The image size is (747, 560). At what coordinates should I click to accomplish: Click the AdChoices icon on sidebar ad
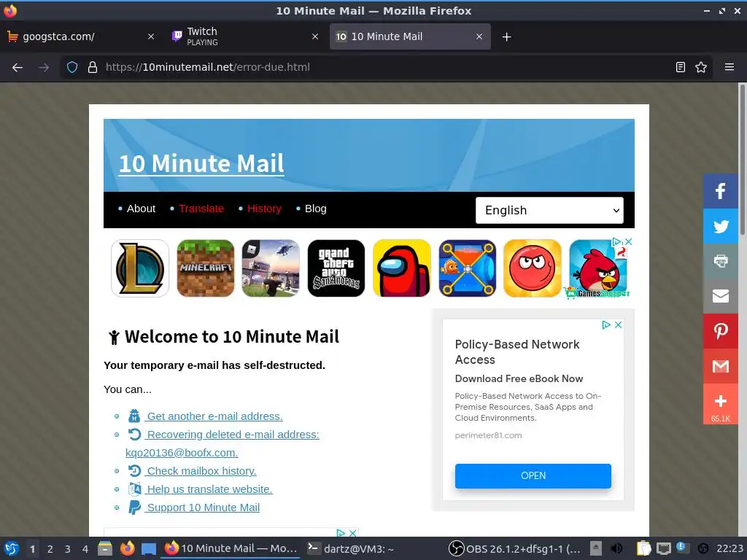[606, 324]
